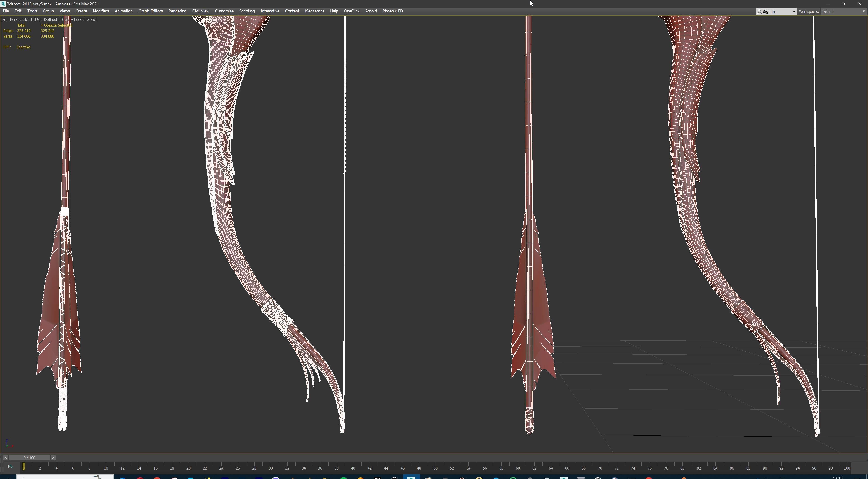This screenshot has width=868, height=479.
Task: Click the 3ds Max application icon in title bar
Action: 3,4
